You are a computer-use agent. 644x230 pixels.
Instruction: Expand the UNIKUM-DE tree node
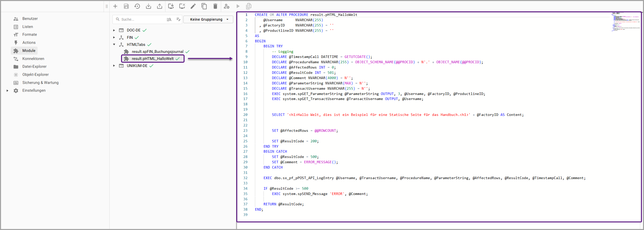[114, 66]
